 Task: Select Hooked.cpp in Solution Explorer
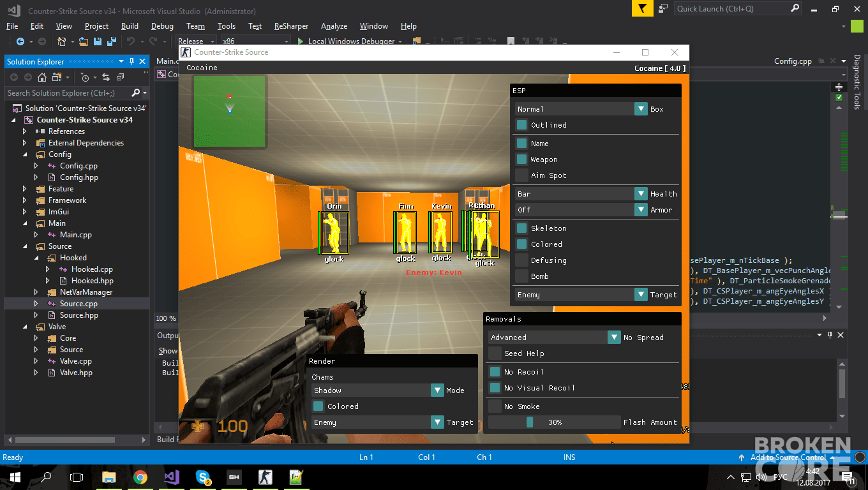92,269
